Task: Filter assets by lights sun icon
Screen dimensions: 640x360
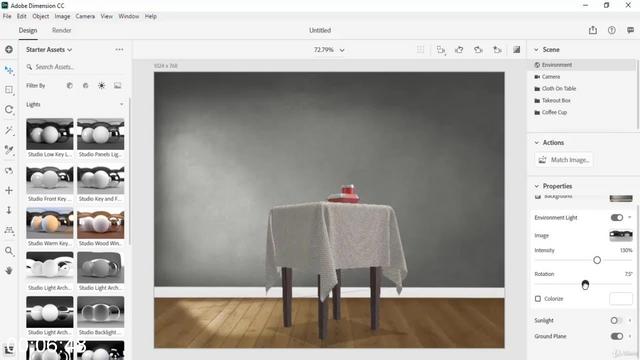Action: (x=101, y=85)
